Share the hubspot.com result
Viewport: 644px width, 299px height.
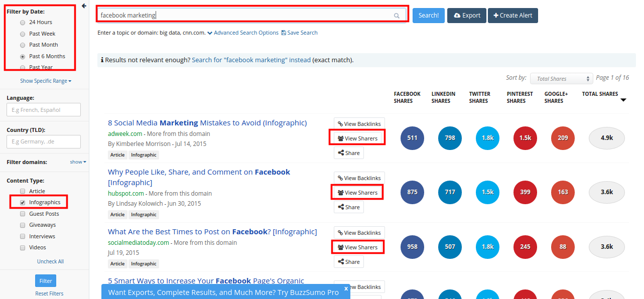pyautogui.click(x=349, y=207)
